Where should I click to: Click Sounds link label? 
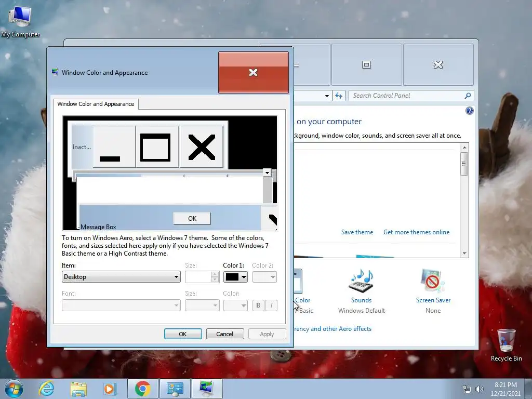pyautogui.click(x=361, y=300)
